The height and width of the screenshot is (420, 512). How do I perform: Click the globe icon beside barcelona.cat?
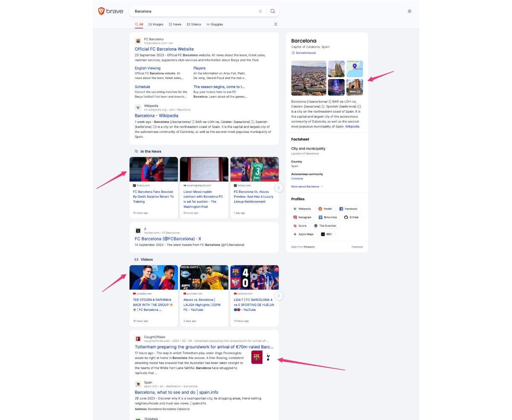point(293,53)
